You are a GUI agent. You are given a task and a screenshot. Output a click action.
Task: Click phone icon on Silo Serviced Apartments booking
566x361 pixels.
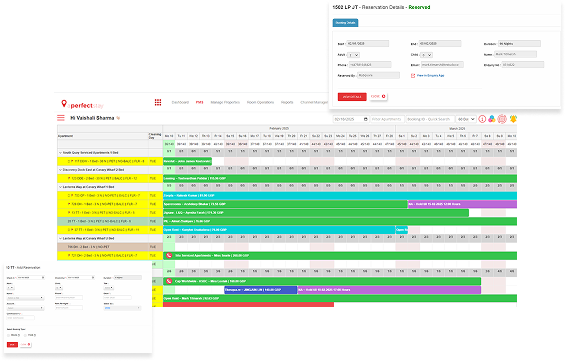tap(169, 255)
